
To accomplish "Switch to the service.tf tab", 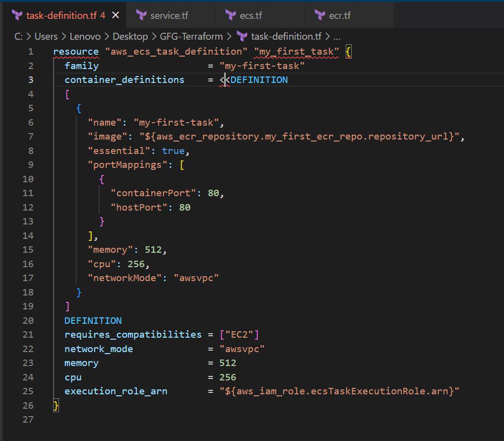I will [169, 15].
